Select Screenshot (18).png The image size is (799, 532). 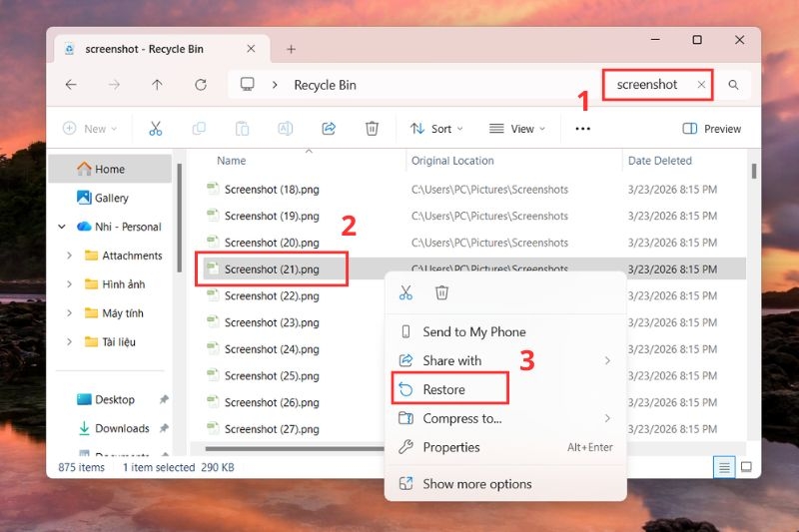pyautogui.click(x=272, y=190)
